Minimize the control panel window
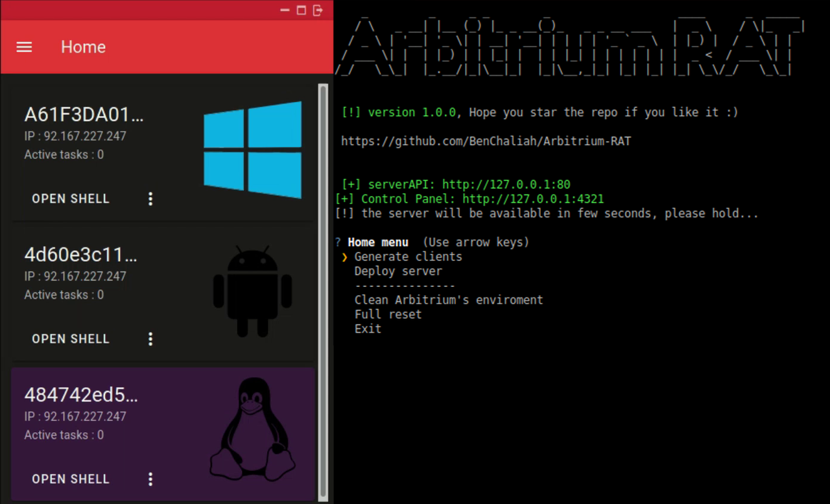This screenshot has width=830, height=504. pos(285,10)
